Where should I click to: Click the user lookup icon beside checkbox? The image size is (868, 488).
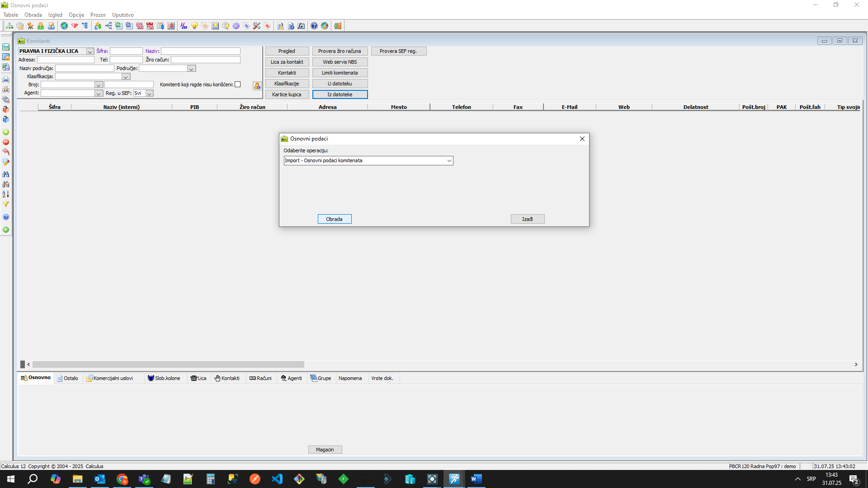coord(257,86)
